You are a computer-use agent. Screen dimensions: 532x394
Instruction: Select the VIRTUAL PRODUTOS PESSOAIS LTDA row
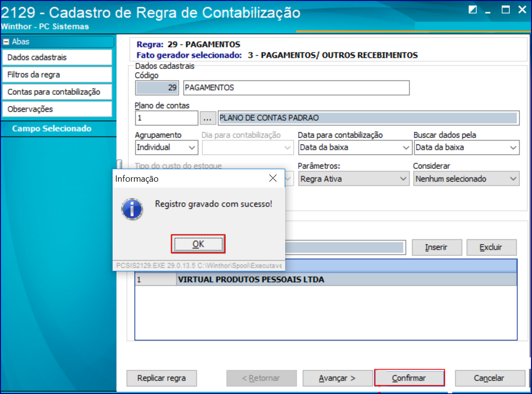tap(326, 279)
